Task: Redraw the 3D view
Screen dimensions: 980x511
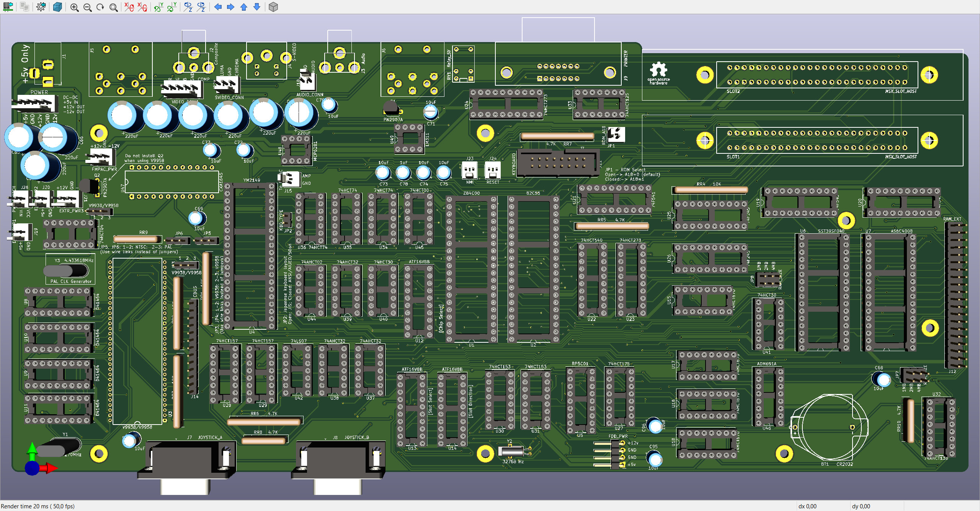Action: click(100, 7)
